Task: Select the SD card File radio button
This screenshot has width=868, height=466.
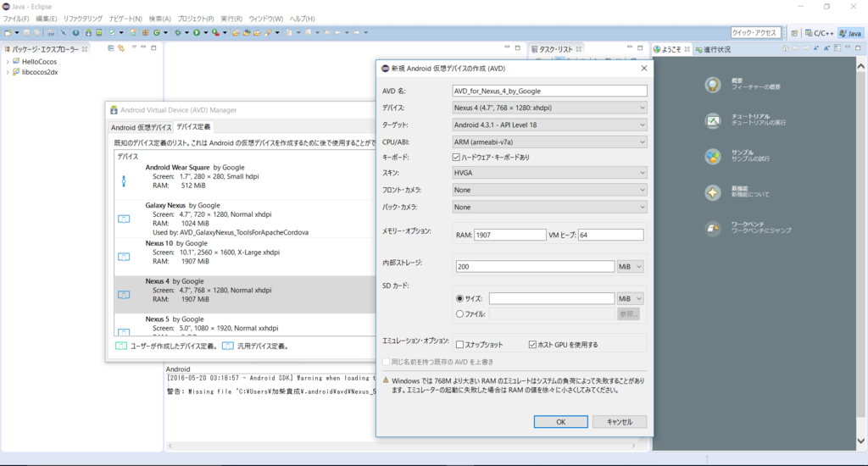Action: point(459,313)
